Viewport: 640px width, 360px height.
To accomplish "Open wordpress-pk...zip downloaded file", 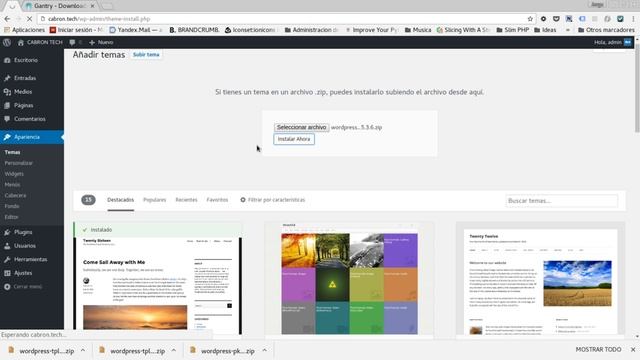I will [222, 351].
